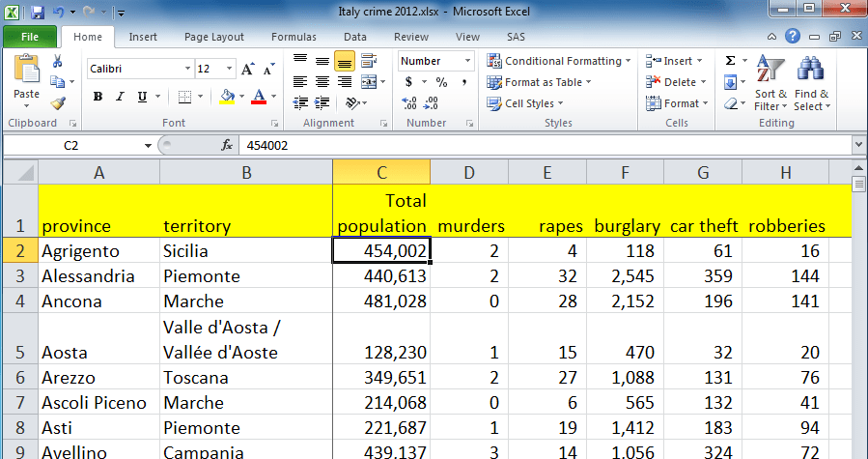Open the Formulas ribbon tab

(294, 37)
